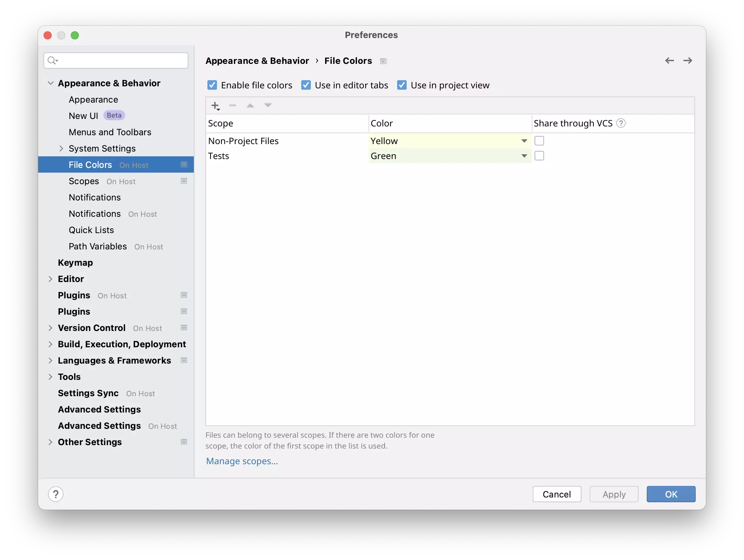Enable VCS sharing for Non-Project Files
The image size is (744, 560).
tap(539, 141)
